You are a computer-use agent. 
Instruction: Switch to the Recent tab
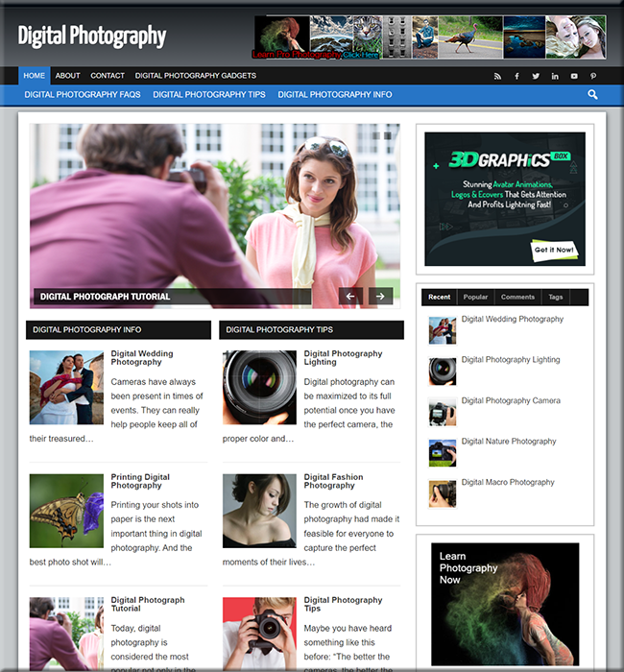440,297
